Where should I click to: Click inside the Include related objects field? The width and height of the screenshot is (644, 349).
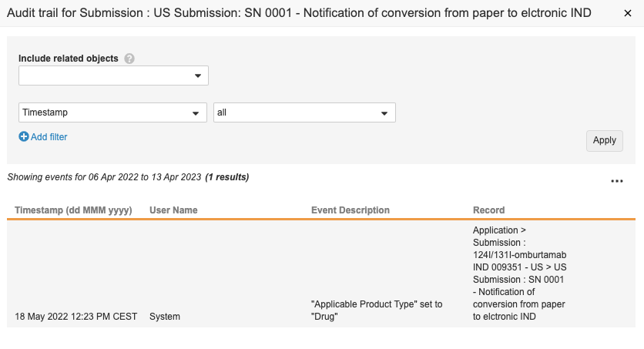coord(105,76)
